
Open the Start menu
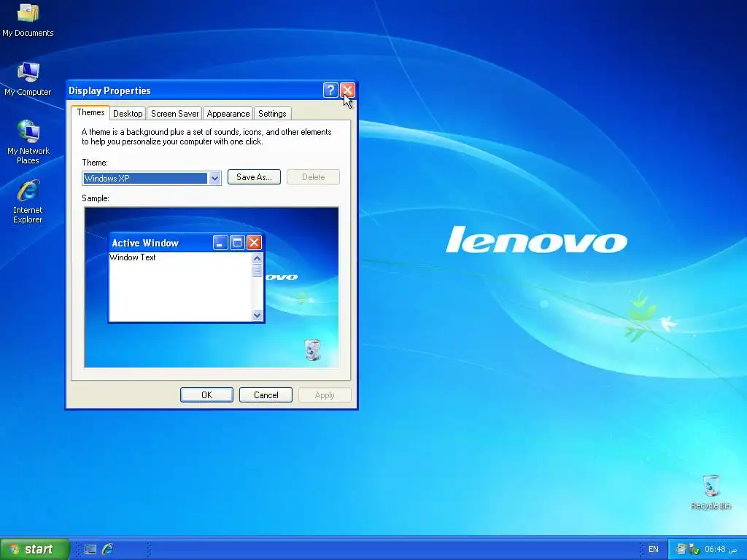click(35, 549)
